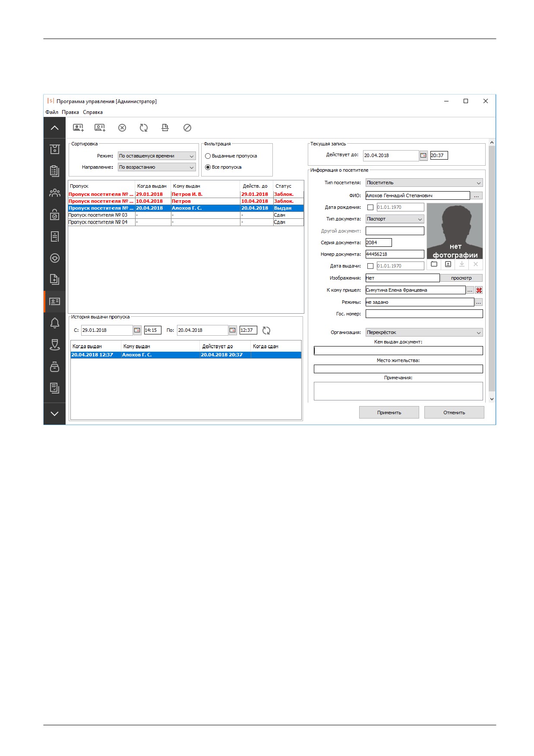Open the Тип посетителя dropdown

click(x=424, y=183)
